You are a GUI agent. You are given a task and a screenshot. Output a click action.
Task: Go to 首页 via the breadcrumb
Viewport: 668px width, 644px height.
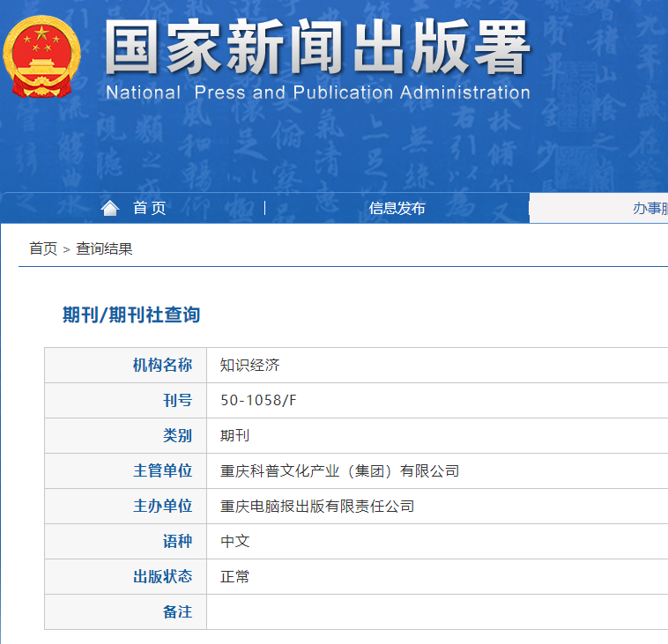click(43, 248)
